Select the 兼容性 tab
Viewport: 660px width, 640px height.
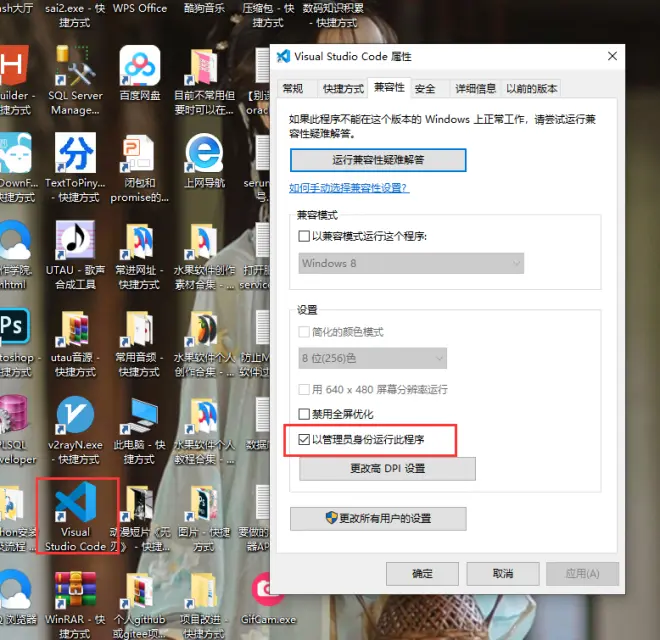389,87
